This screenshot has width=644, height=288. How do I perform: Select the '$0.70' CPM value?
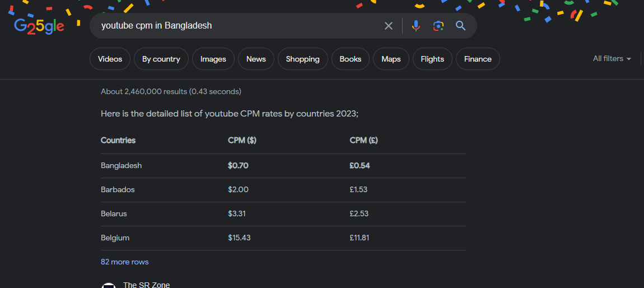238,165
